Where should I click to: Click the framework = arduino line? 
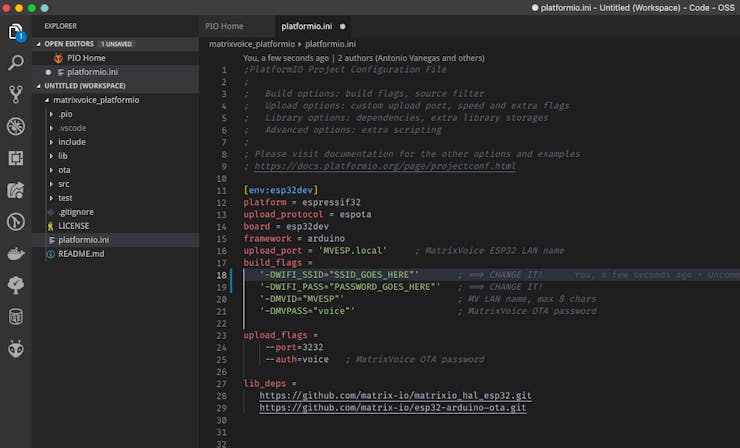point(294,238)
